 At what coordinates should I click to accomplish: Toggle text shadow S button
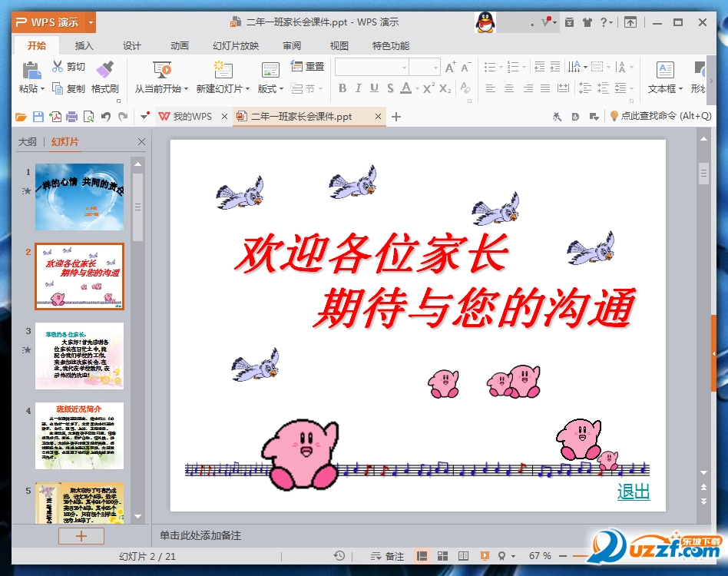pyautogui.click(x=390, y=88)
